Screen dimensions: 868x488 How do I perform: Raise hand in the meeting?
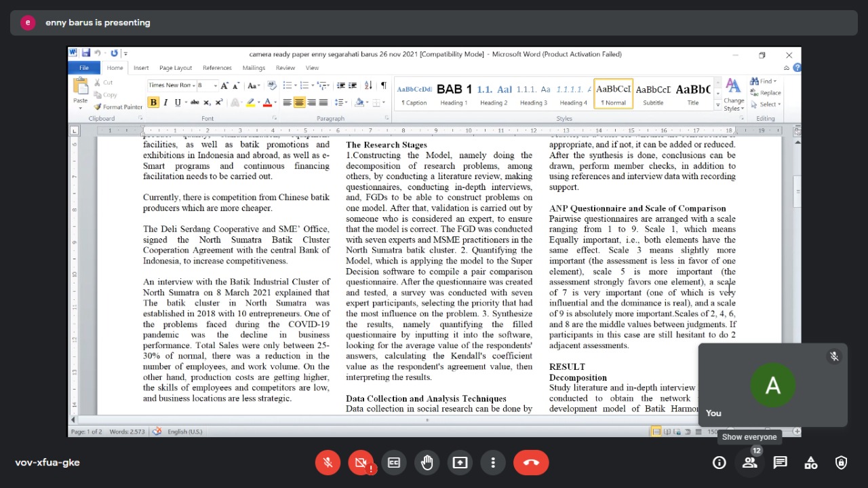point(427,463)
